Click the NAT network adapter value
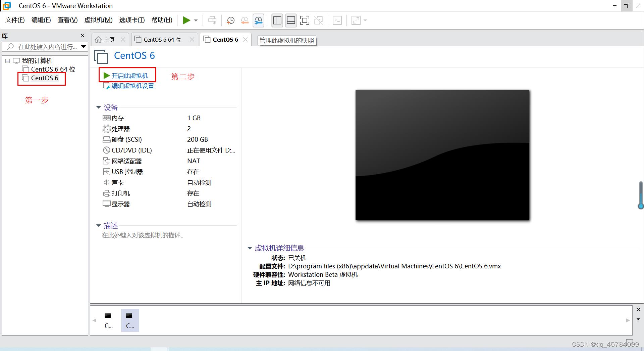Screen dimensions: 644x351 click(x=194, y=161)
